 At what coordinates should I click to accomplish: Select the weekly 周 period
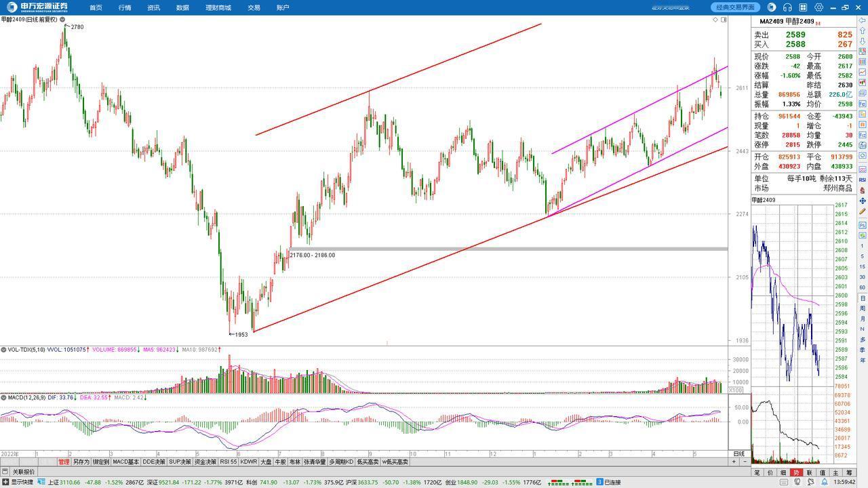(863, 308)
